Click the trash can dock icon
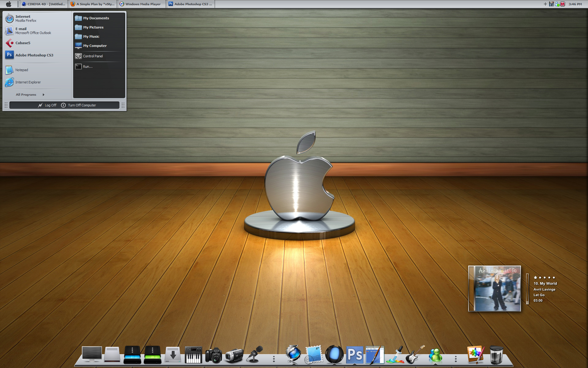588x368 pixels. [496, 355]
